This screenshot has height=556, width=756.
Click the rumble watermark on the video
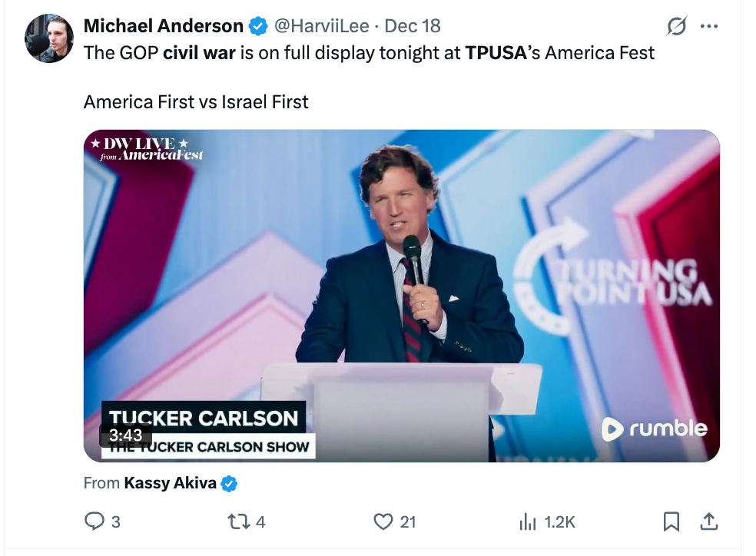click(654, 429)
